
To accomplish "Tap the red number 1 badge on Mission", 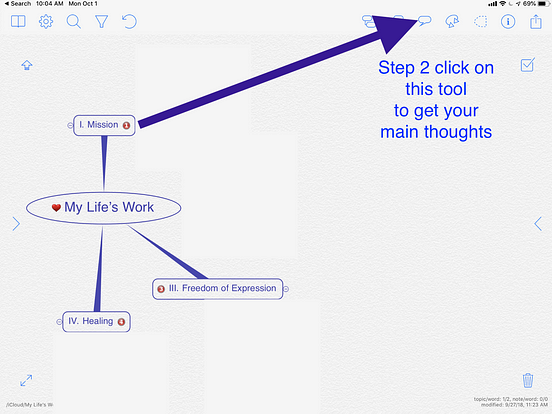I will point(126,125).
